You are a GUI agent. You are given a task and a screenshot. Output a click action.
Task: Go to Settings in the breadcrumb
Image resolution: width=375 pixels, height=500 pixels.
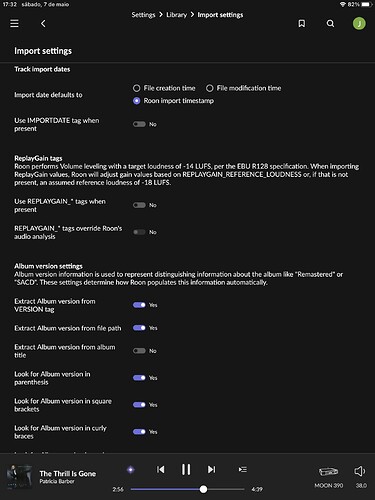(x=143, y=15)
